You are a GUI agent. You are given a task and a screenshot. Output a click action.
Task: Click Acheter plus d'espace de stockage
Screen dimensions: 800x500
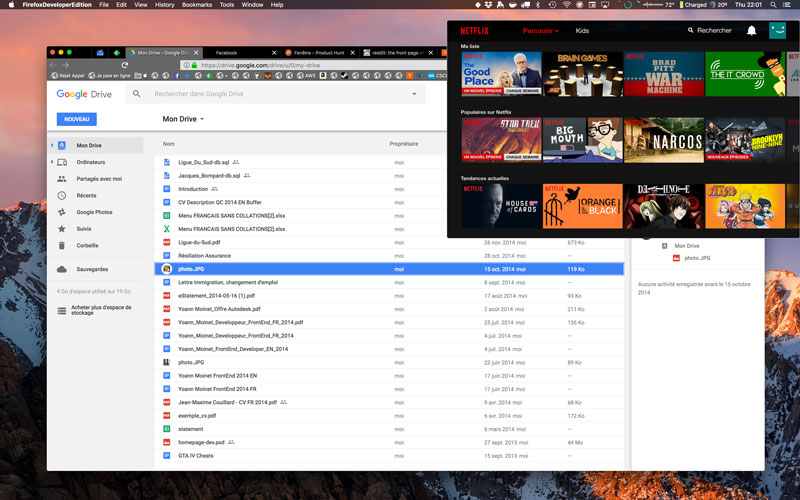point(101,310)
